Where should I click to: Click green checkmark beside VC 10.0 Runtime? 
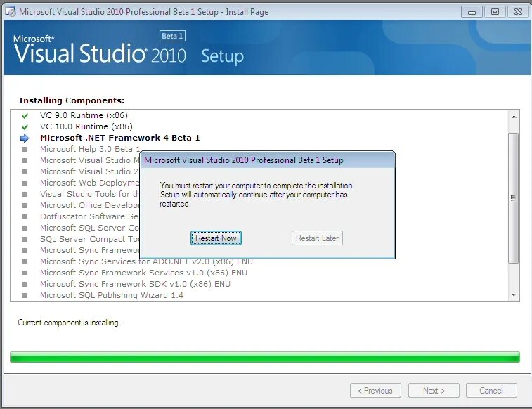(25, 126)
